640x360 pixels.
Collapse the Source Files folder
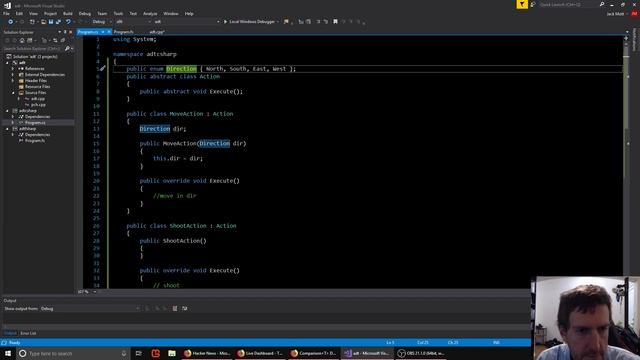pyautogui.click(x=13, y=93)
